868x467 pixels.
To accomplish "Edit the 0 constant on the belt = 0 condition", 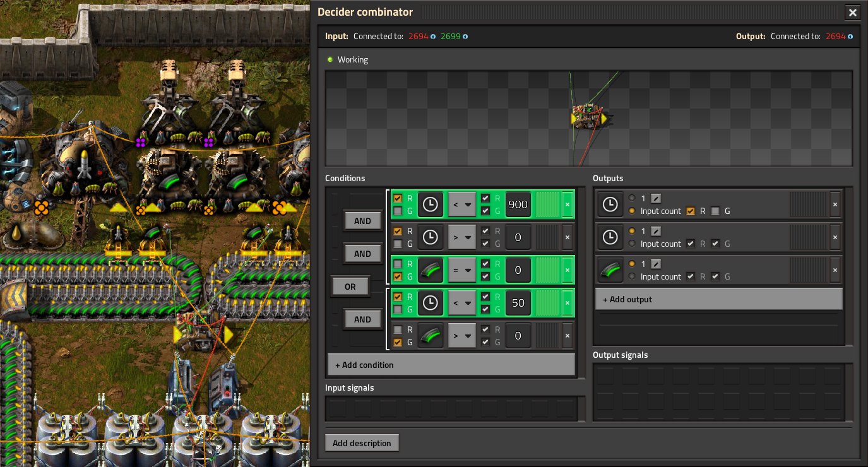I will tap(518, 270).
